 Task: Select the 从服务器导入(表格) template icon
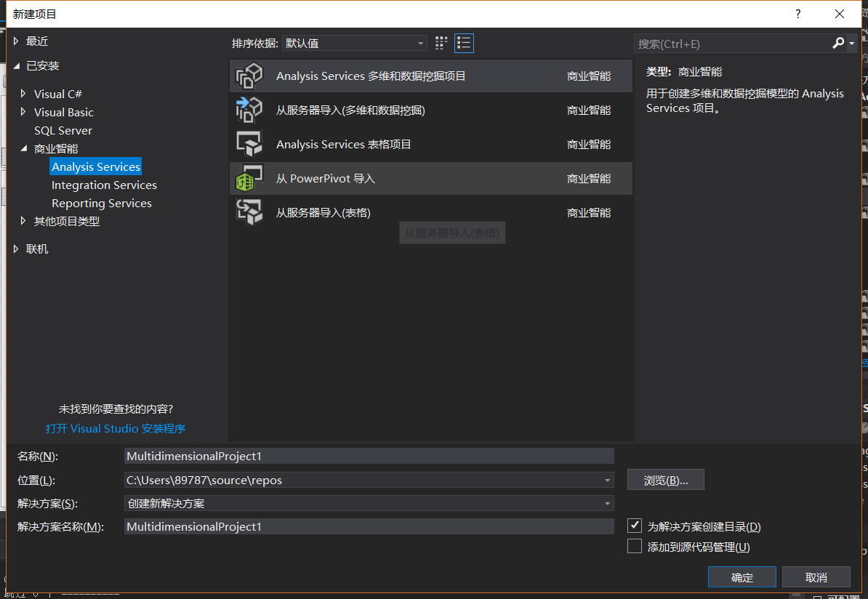coord(249,212)
